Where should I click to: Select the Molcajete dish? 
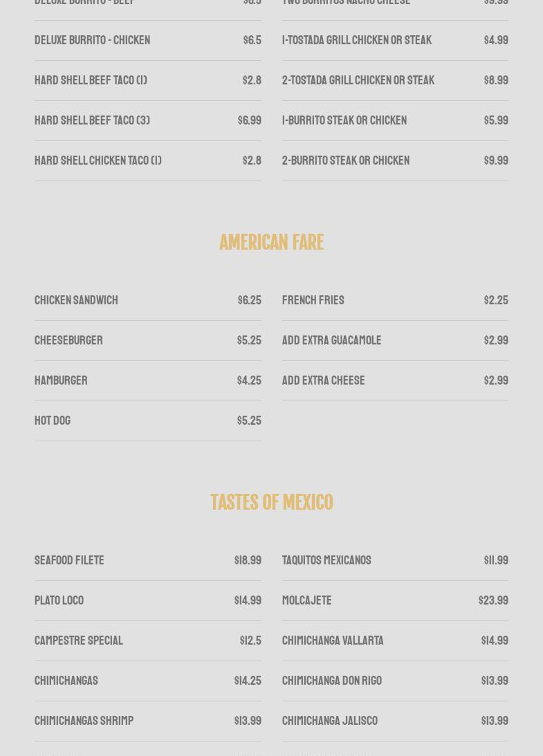point(306,600)
